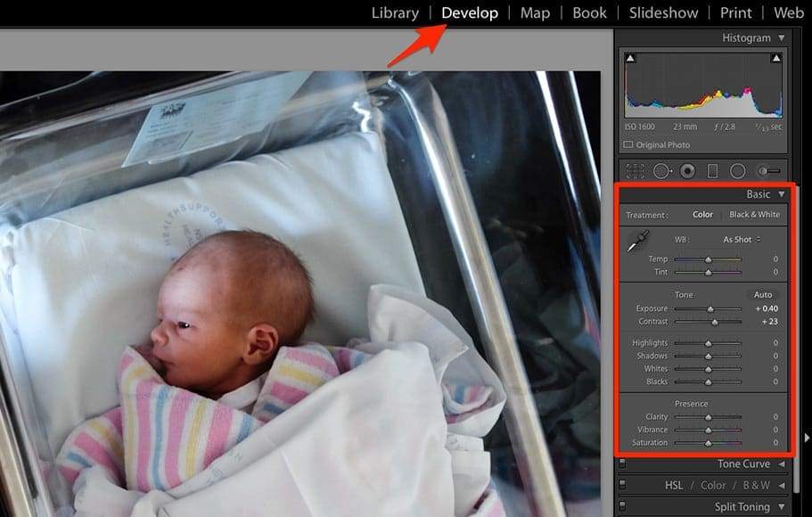The width and height of the screenshot is (812, 517).
Task: Toggle shadow clipping indicator in histogram
Action: click(x=630, y=58)
